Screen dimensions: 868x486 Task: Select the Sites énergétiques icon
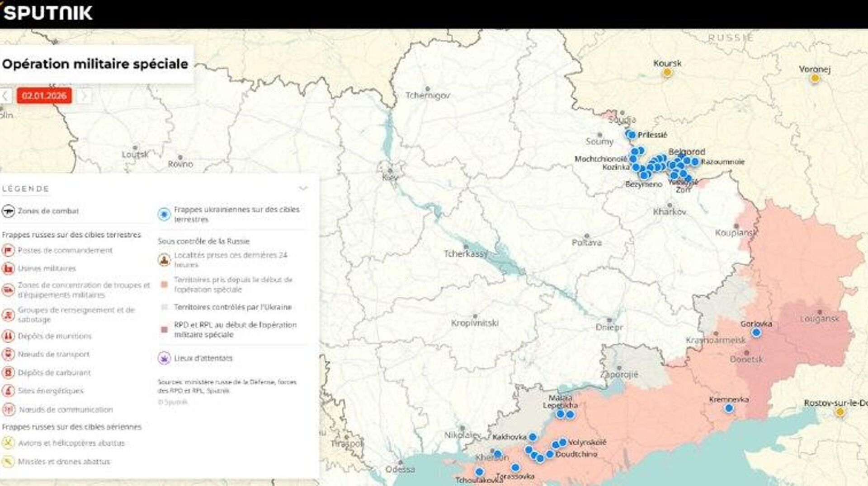(x=8, y=391)
